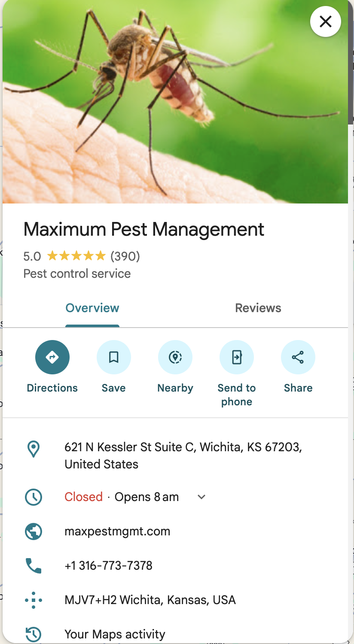Open the maxpestmgmt.com website link

pos(117,532)
